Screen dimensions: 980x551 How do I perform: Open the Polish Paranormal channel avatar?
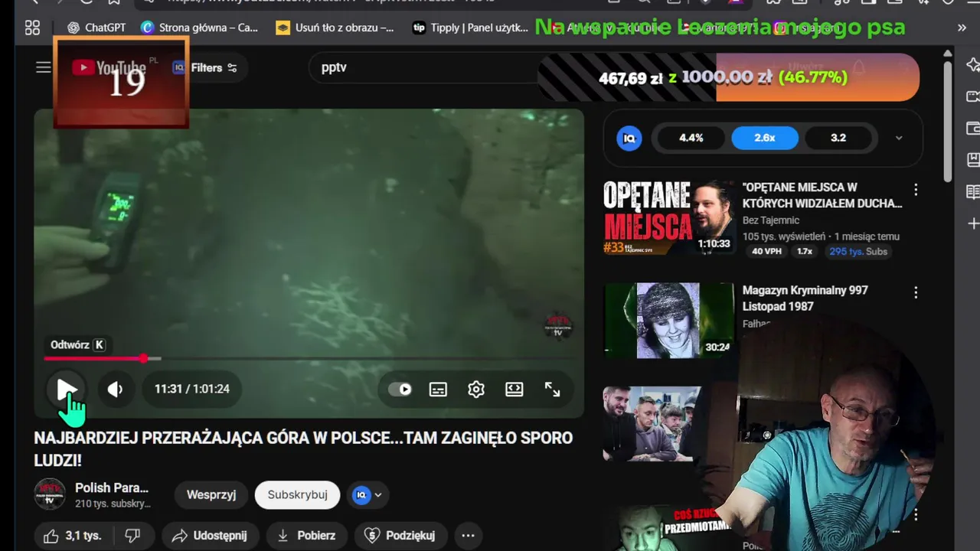point(50,494)
